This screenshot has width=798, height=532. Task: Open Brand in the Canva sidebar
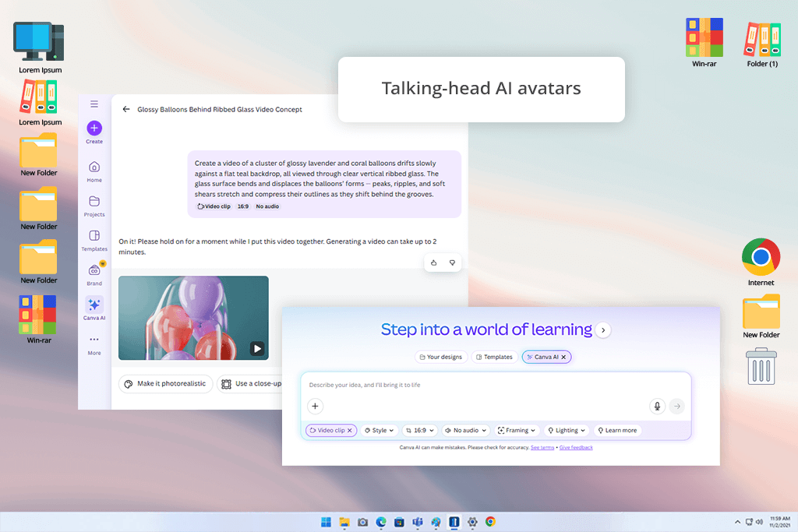tap(94, 275)
